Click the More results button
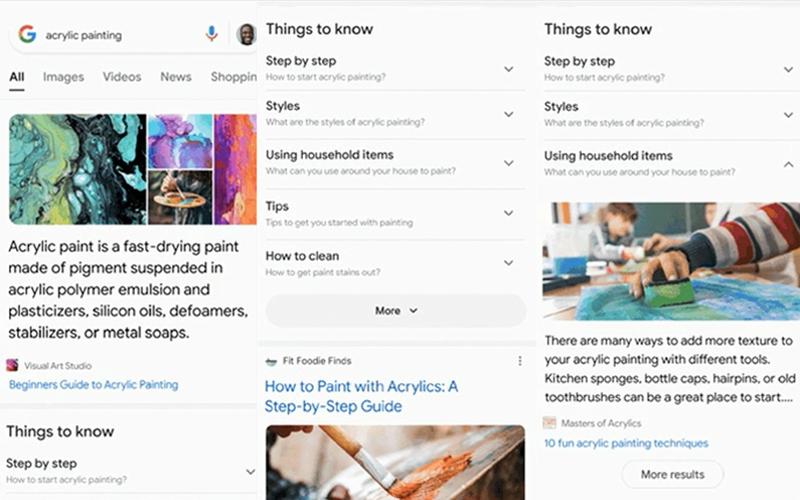 (x=672, y=474)
